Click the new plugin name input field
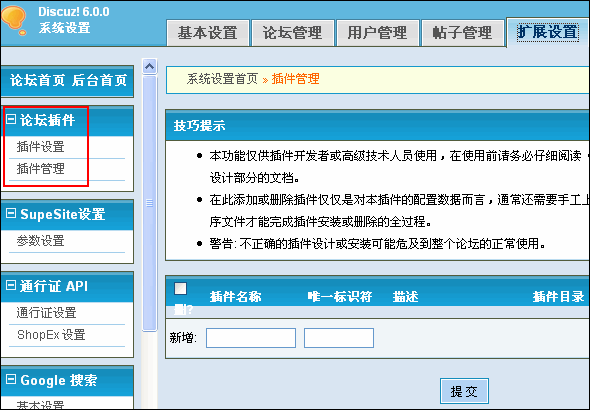 tap(251, 338)
